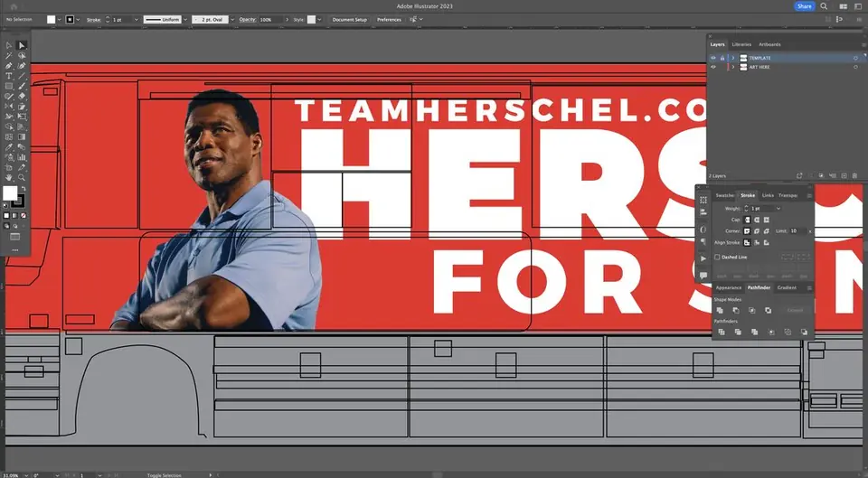This screenshot has height=478, width=868.
Task: Set Align Stroke to Outside
Action: click(766, 242)
